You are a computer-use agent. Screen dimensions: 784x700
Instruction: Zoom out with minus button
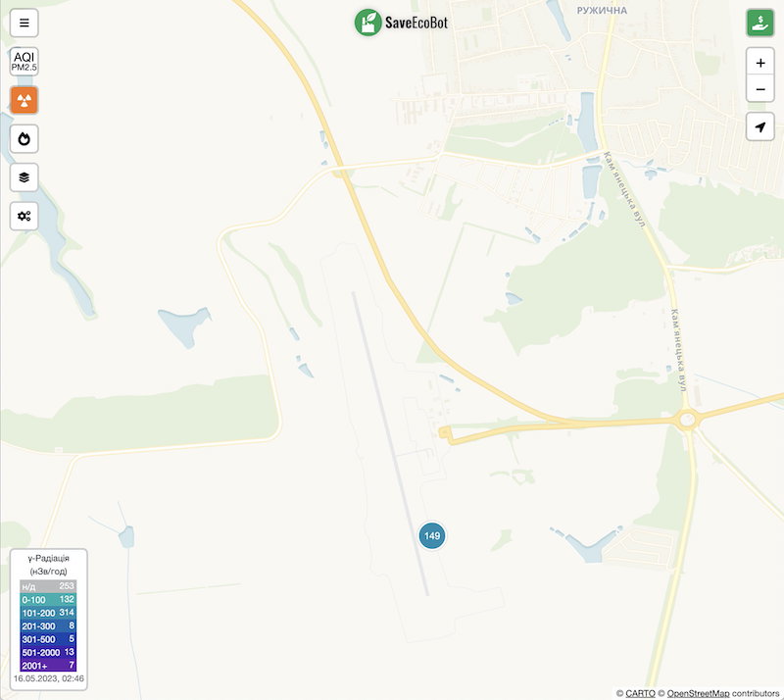coord(760,89)
